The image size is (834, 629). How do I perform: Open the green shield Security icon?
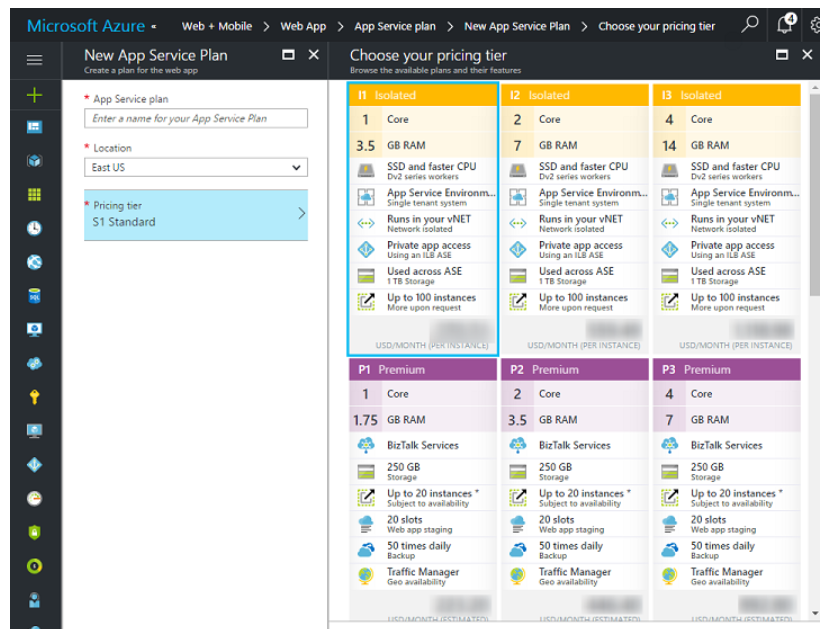pyautogui.click(x=35, y=532)
